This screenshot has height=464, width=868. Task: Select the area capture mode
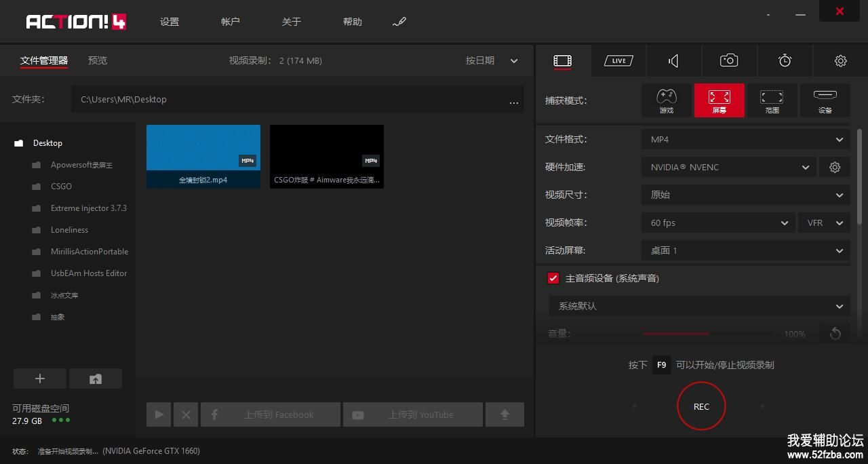772,100
